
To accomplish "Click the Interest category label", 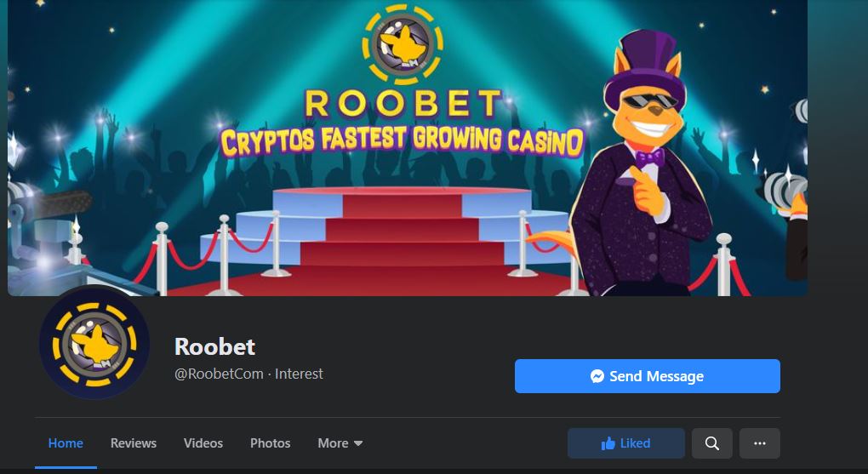I will pos(299,374).
